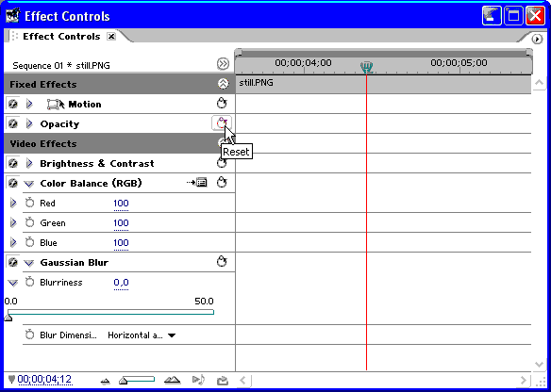
Task: Click the Premiere icon in title bar
Action: tap(12, 16)
